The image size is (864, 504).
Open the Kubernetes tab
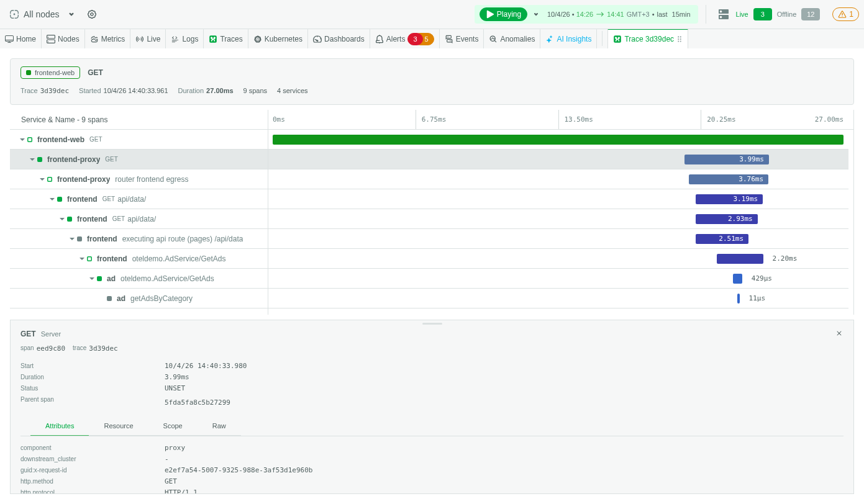coord(278,39)
